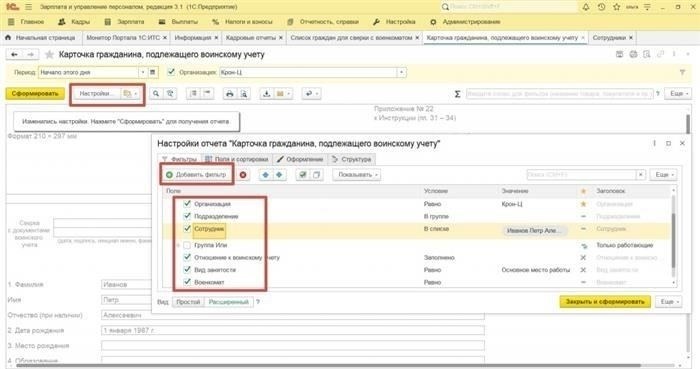
Task: Uncheck Отношение к воинскому учету checkbox
Action: click(x=187, y=257)
